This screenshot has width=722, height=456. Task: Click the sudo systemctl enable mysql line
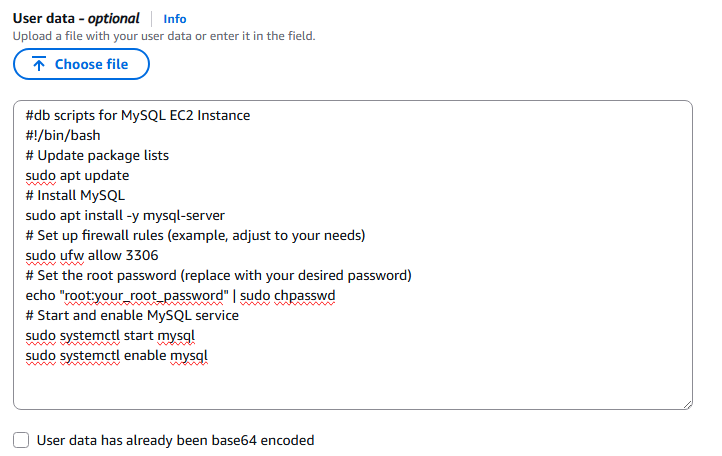116,356
